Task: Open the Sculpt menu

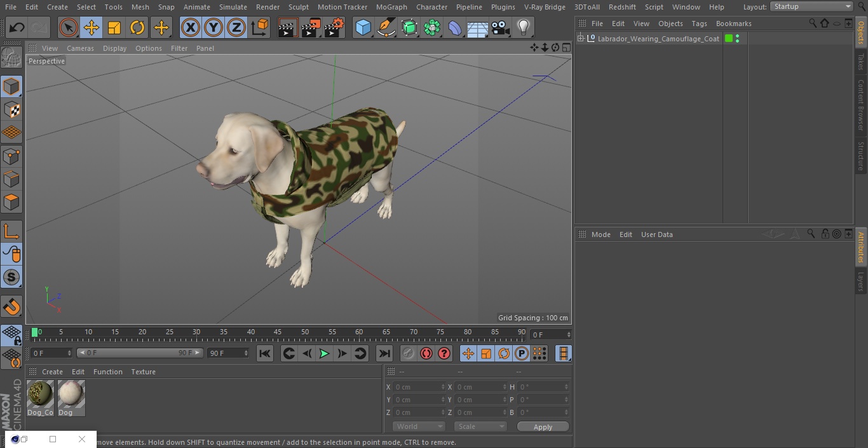Action: tap(298, 7)
